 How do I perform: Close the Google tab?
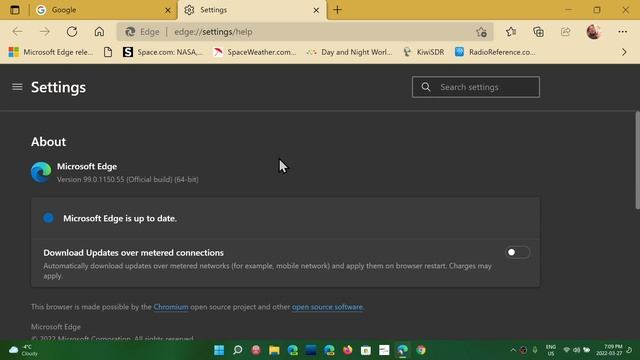[167, 10]
